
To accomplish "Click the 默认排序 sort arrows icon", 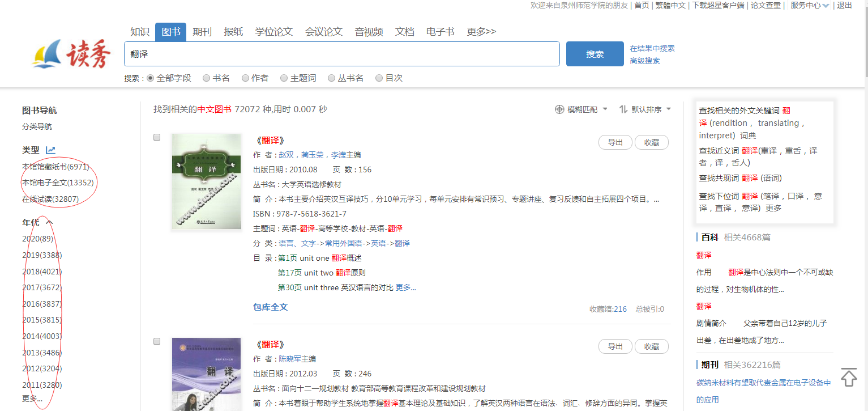I will [623, 109].
